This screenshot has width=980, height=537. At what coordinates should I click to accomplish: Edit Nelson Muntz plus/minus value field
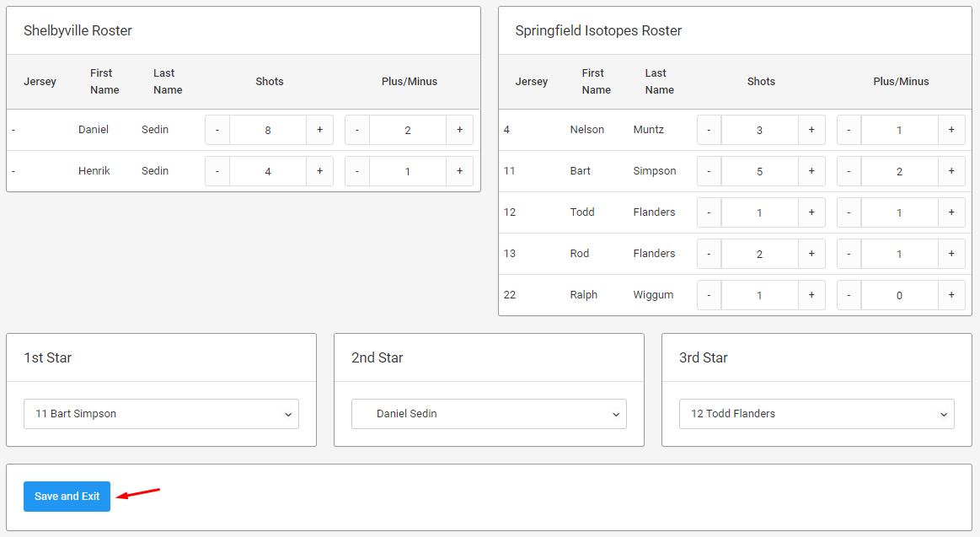tap(900, 130)
